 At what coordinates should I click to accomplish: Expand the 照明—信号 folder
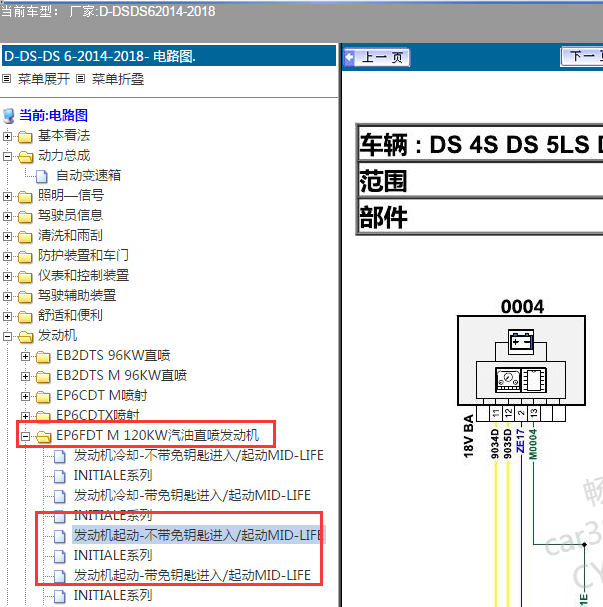pyautogui.click(x=7, y=196)
